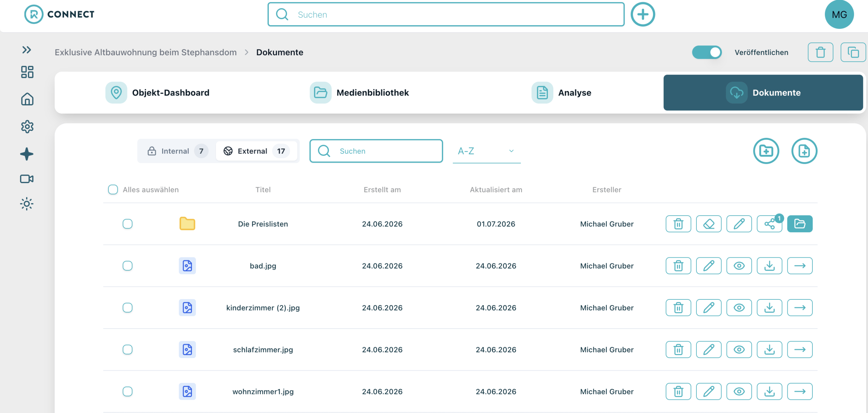The height and width of the screenshot is (413, 868).
Task: Duplicate the property via header copy icon
Action: pyautogui.click(x=853, y=52)
